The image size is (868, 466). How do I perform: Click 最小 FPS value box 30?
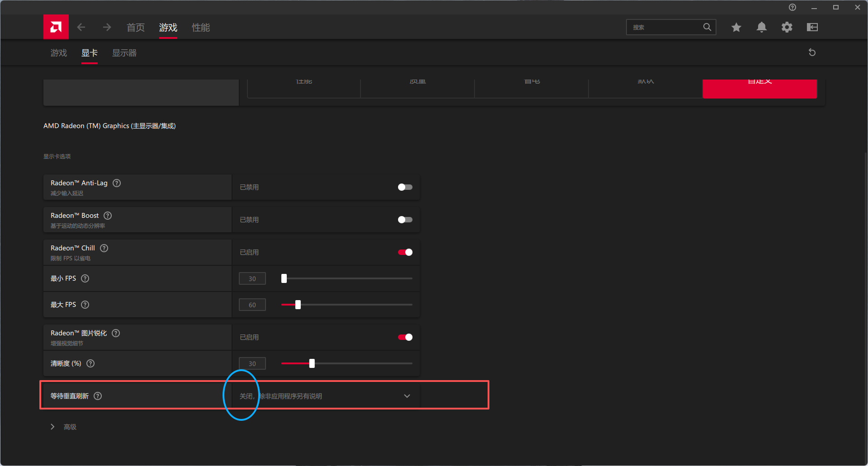(252, 278)
